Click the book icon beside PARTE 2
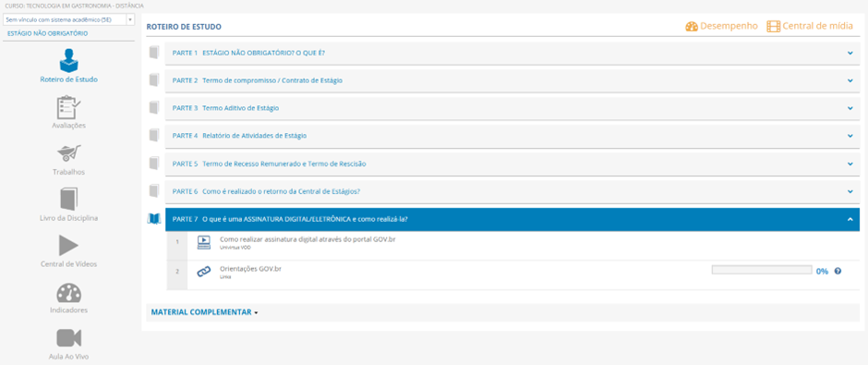868x365 pixels. (x=154, y=80)
